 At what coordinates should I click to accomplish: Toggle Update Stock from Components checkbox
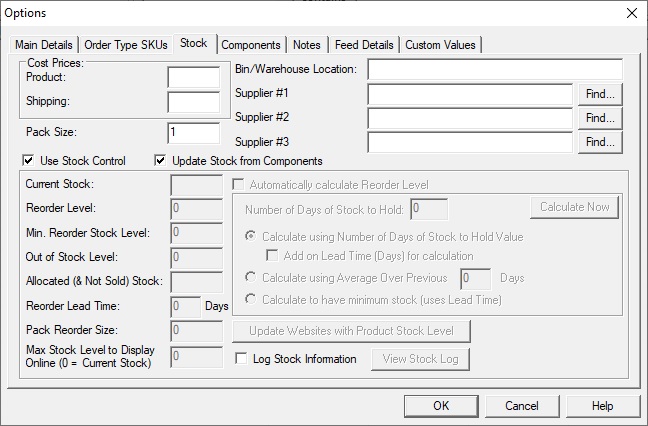[x=160, y=160]
